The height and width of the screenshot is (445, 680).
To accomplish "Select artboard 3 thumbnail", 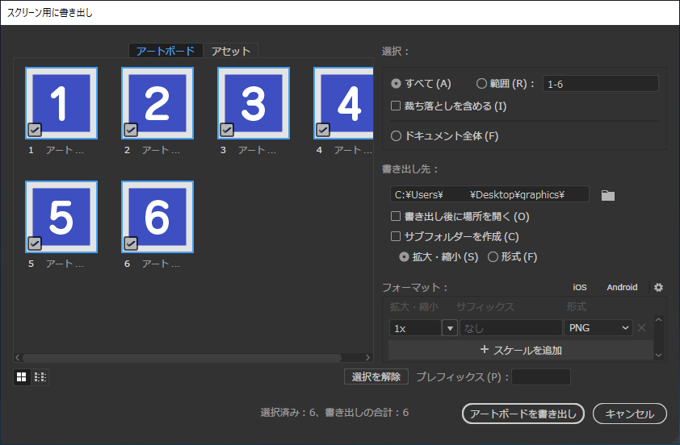I will (253, 103).
